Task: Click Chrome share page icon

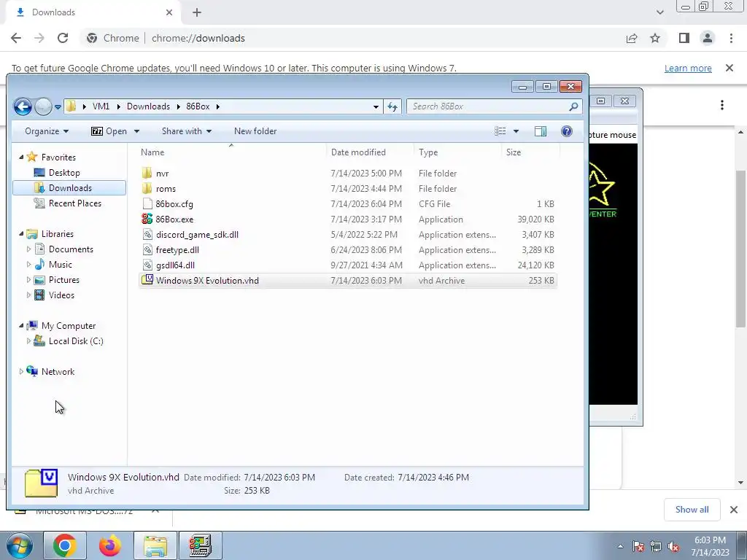Action: [x=632, y=38]
